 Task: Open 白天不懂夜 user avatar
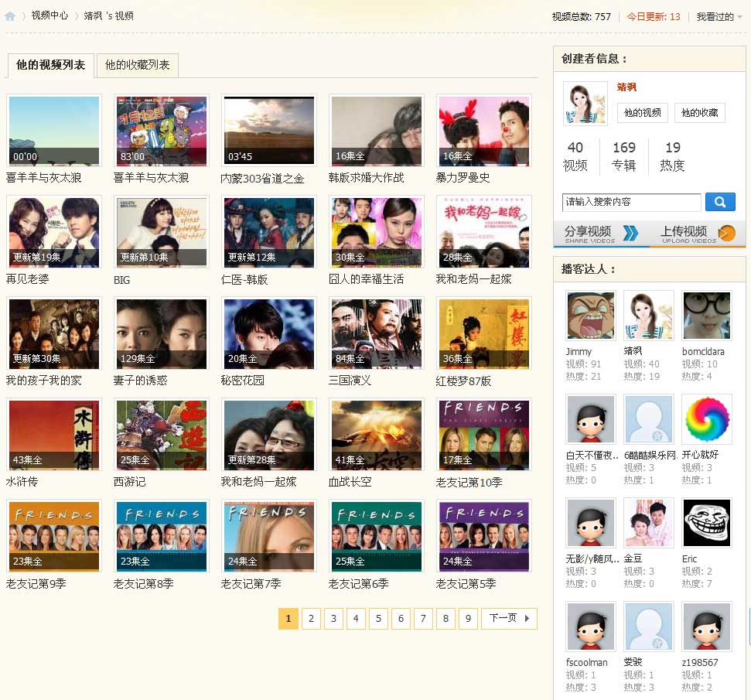coord(591,418)
